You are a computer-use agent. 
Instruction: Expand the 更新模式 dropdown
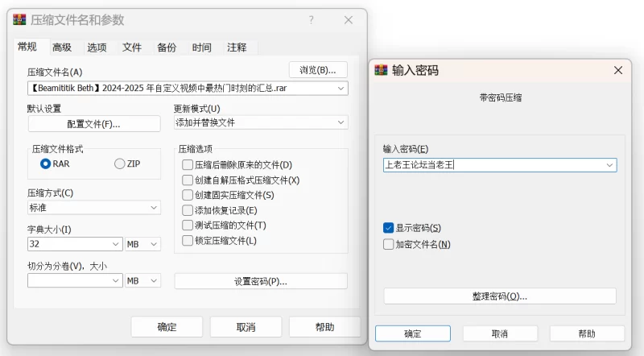pyautogui.click(x=341, y=123)
